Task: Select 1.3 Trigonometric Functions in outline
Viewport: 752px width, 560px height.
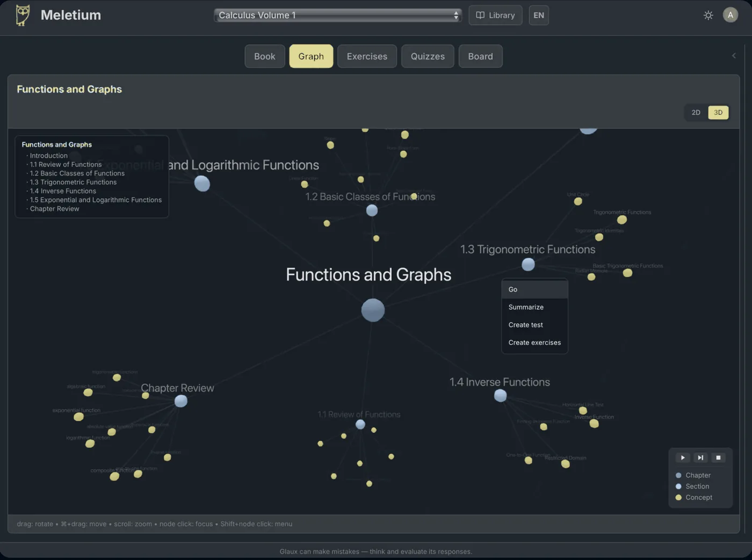Action: click(73, 182)
